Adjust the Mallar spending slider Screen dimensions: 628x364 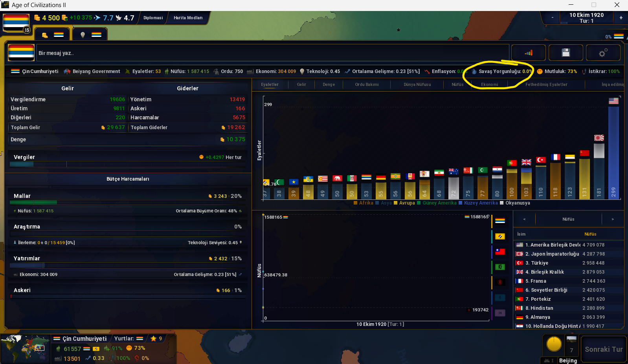pyautogui.click(x=128, y=202)
